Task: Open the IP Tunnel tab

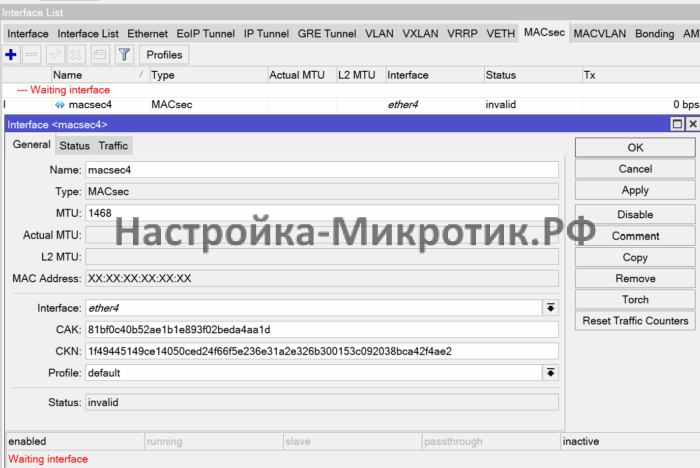Action: 266,34
